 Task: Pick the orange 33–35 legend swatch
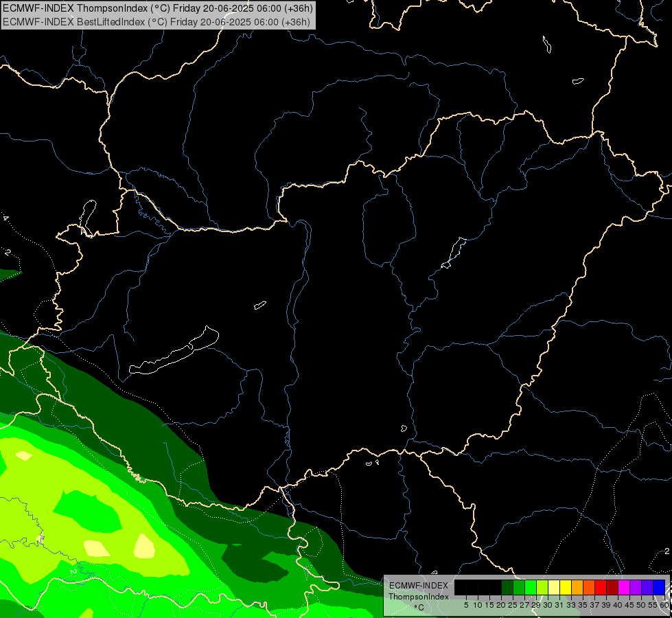(x=577, y=587)
